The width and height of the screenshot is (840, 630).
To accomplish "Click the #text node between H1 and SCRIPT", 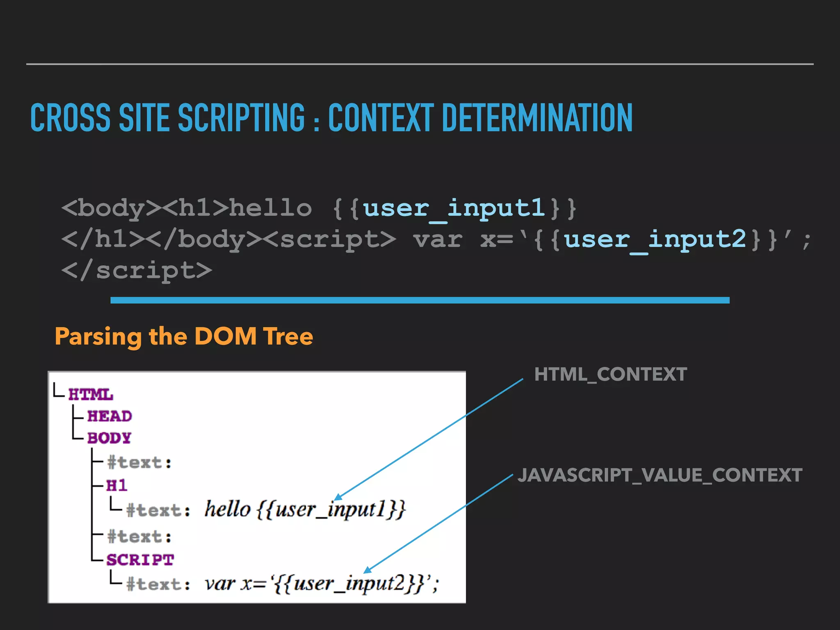I will point(139,536).
